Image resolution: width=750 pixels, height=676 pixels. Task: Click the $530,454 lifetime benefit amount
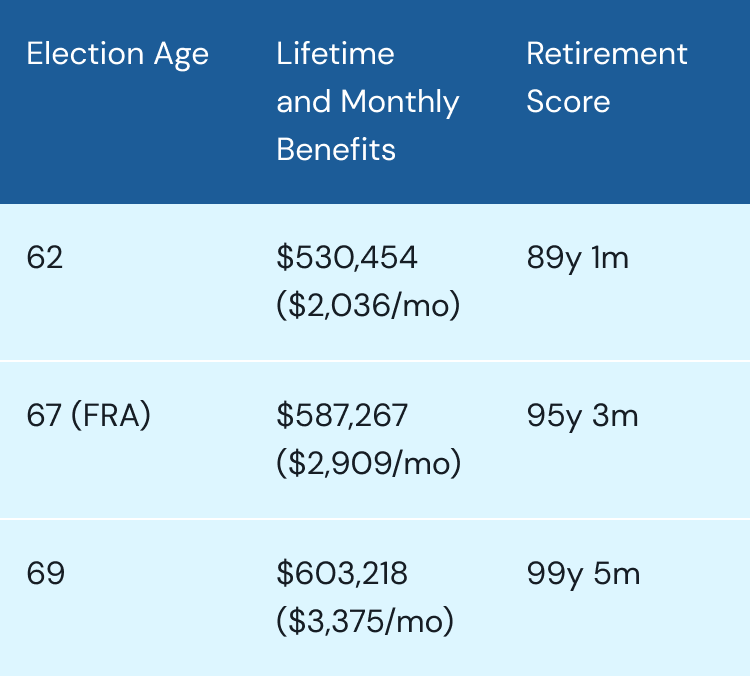(347, 258)
